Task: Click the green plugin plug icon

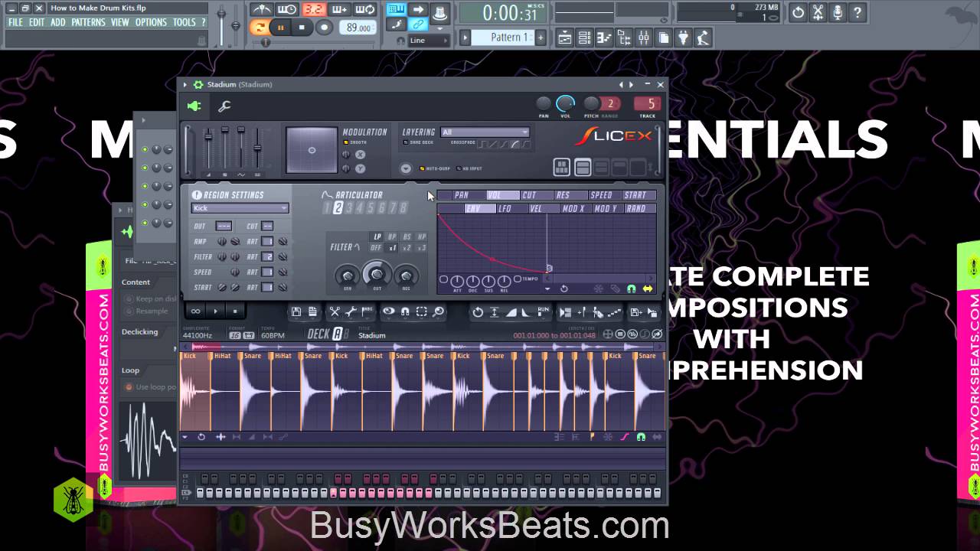Action: (x=194, y=106)
